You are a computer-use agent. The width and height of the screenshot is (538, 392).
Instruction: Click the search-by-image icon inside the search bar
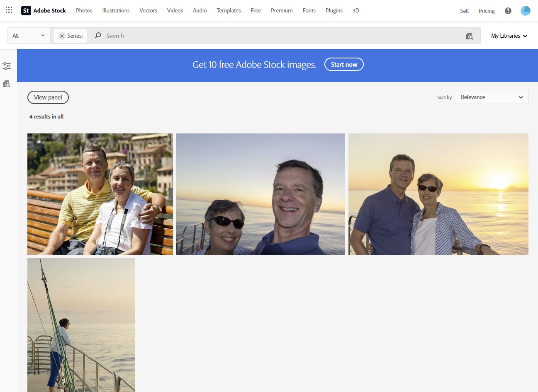469,36
